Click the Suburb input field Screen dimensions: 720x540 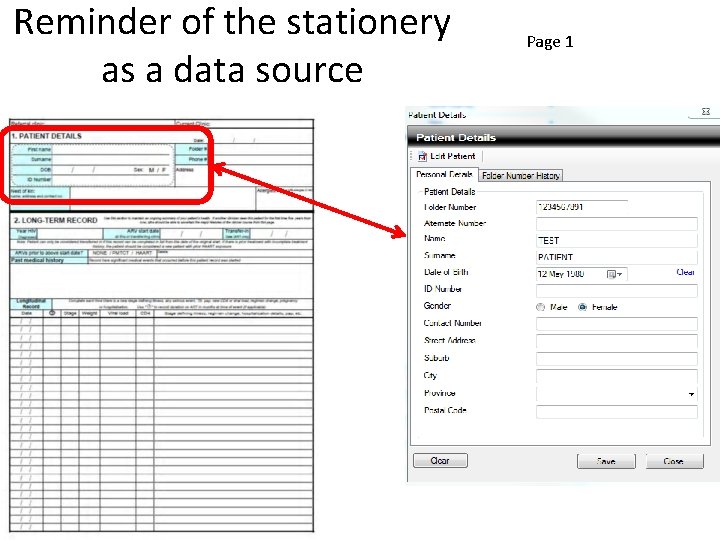[617, 359]
